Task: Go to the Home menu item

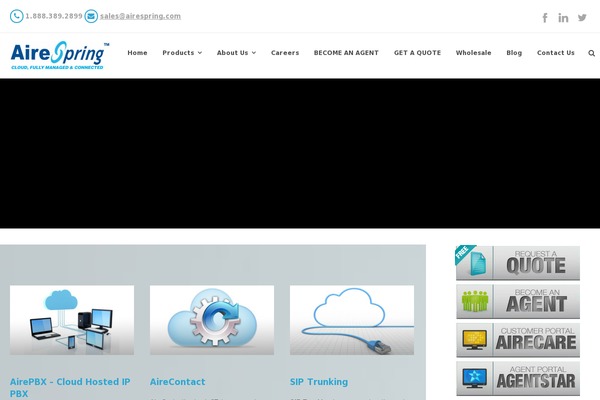Action: click(x=137, y=53)
